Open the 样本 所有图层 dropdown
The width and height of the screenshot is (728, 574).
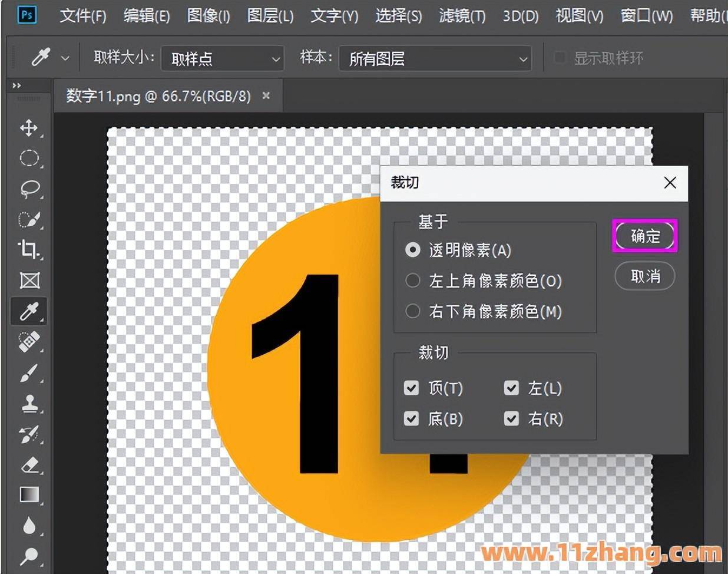point(435,58)
